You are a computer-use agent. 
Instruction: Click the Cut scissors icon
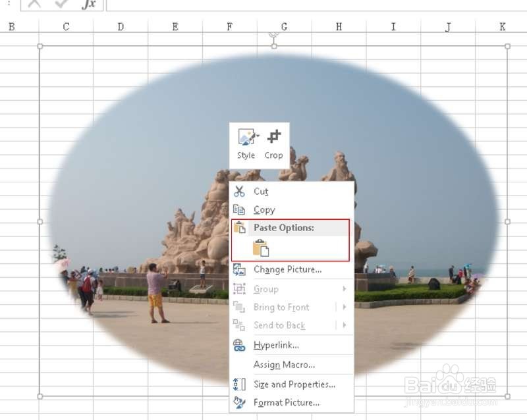tap(239, 192)
